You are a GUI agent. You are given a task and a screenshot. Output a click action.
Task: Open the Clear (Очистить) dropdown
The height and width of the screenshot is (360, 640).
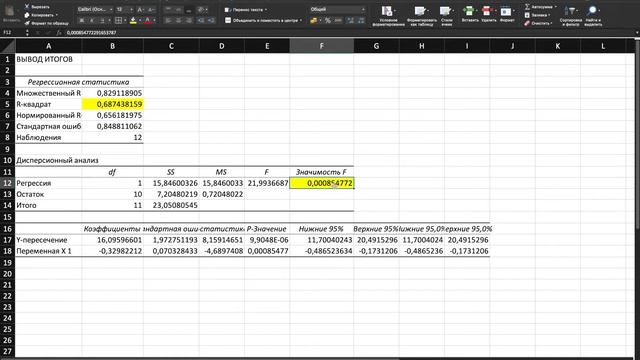(x=539, y=23)
